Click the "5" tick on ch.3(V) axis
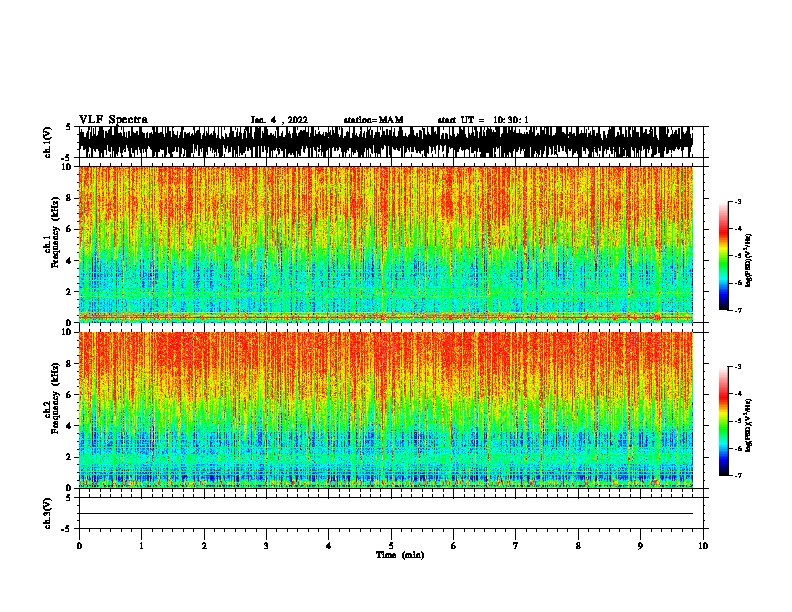The height and width of the screenshot is (612, 792). click(x=69, y=498)
